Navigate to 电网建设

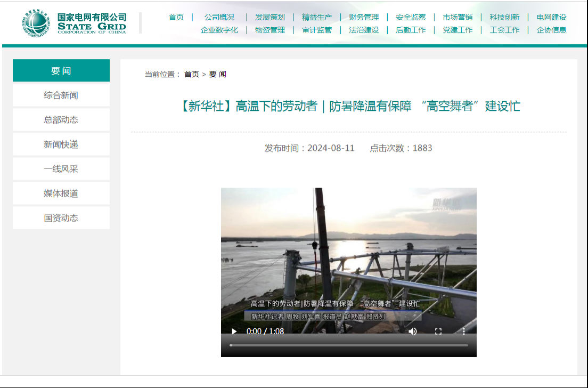coord(551,17)
